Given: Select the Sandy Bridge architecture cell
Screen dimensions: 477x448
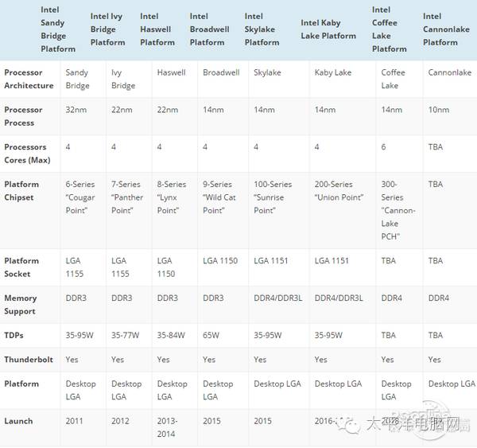Looking at the screenshot, I should pos(77,80).
